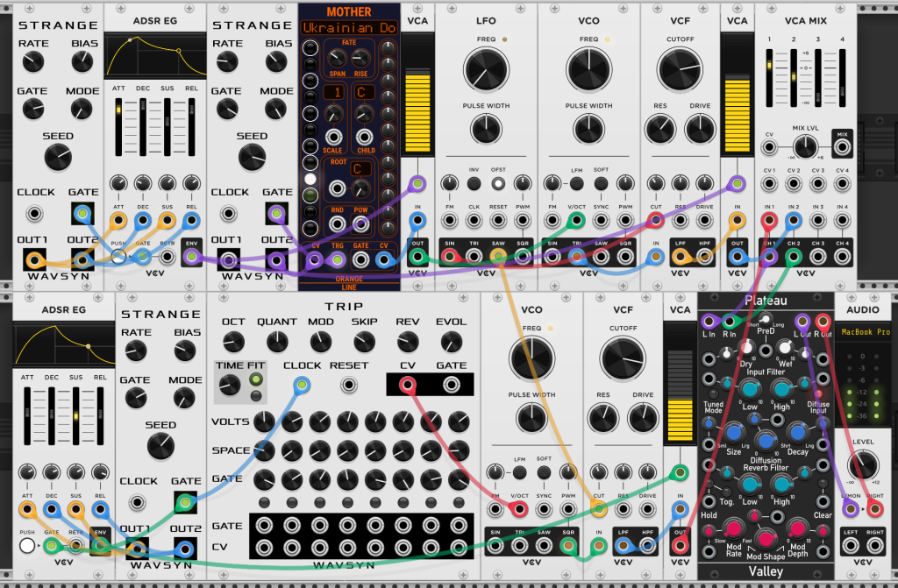This screenshot has width=898, height=588.
Task: Click the MOTHER RISE knob
Action: click(x=360, y=58)
